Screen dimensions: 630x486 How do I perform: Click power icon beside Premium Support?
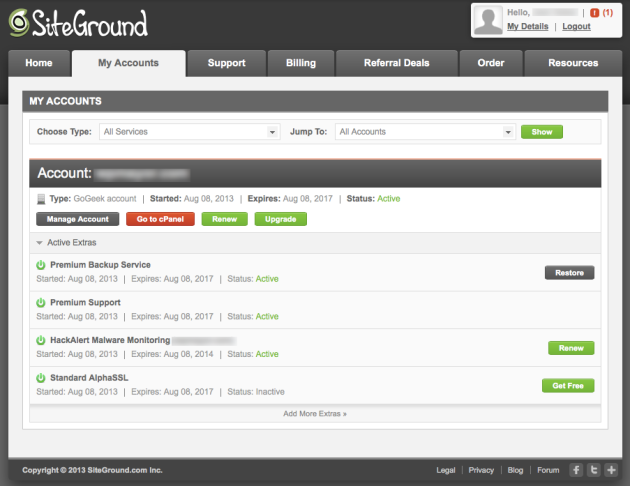coord(41,302)
